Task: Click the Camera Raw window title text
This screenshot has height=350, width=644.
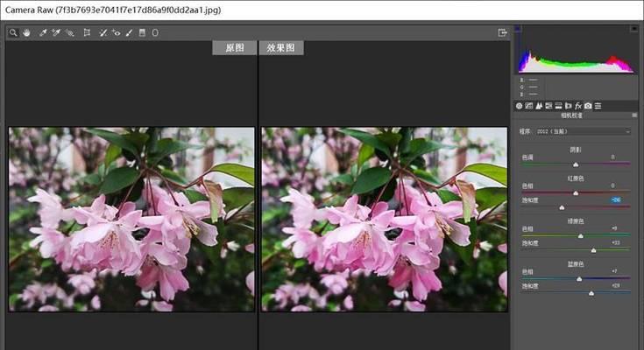Action: click(113, 10)
